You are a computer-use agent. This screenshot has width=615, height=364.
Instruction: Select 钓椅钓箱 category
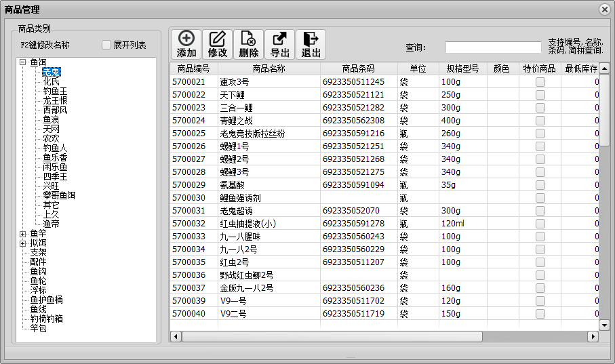46,319
